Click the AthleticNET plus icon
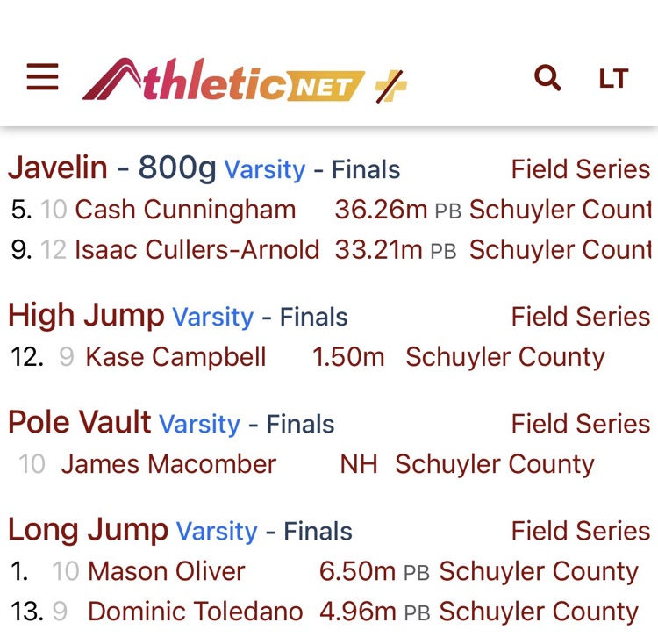Viewport: 658px width, 644px height. coord(391,86)
